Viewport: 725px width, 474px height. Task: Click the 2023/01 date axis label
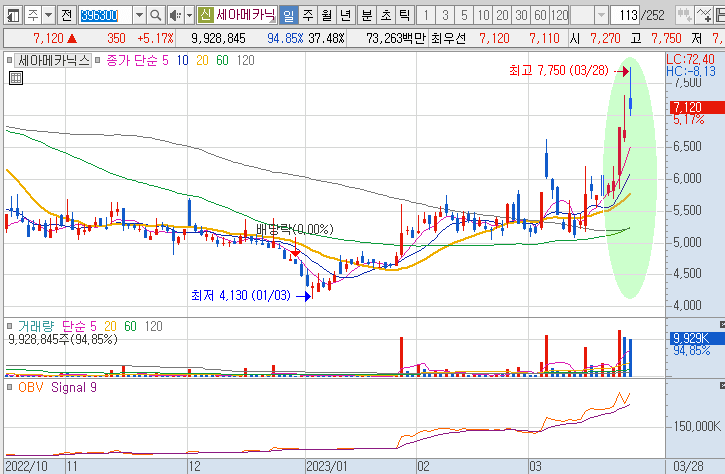click(x=326, y=466)
